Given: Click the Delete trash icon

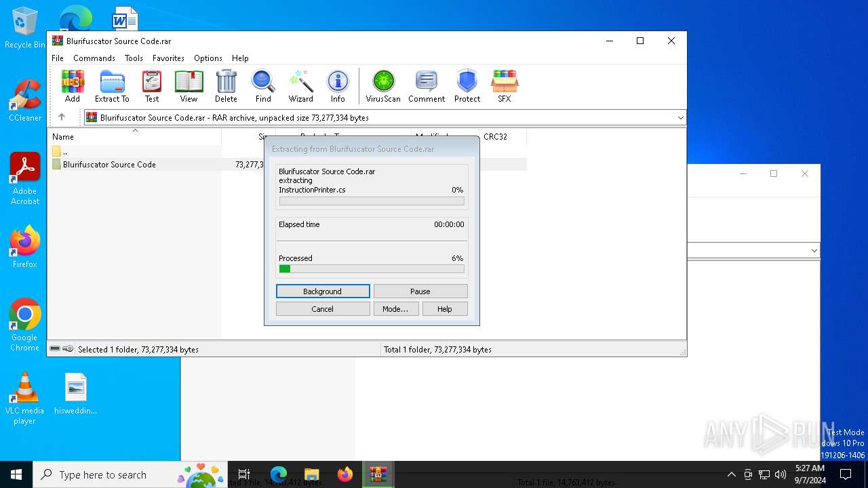Looking at the screenshot, I should 226,86.
